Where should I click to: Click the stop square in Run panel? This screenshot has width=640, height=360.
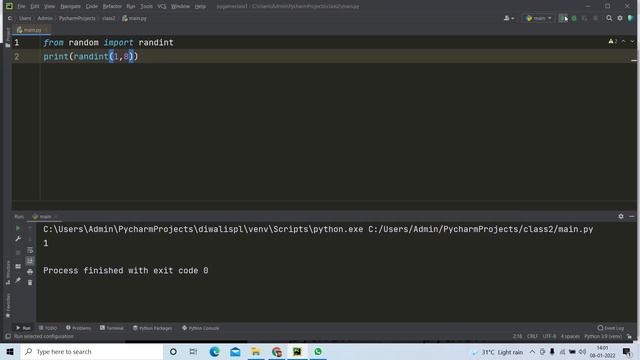pyautogui.click(x=18, y=253)
